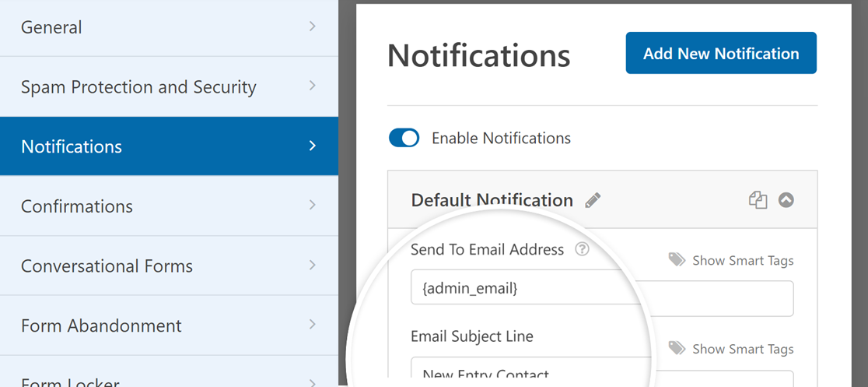Toggle Enable Notifications switch
868x387 pixels.
[404, 139]
